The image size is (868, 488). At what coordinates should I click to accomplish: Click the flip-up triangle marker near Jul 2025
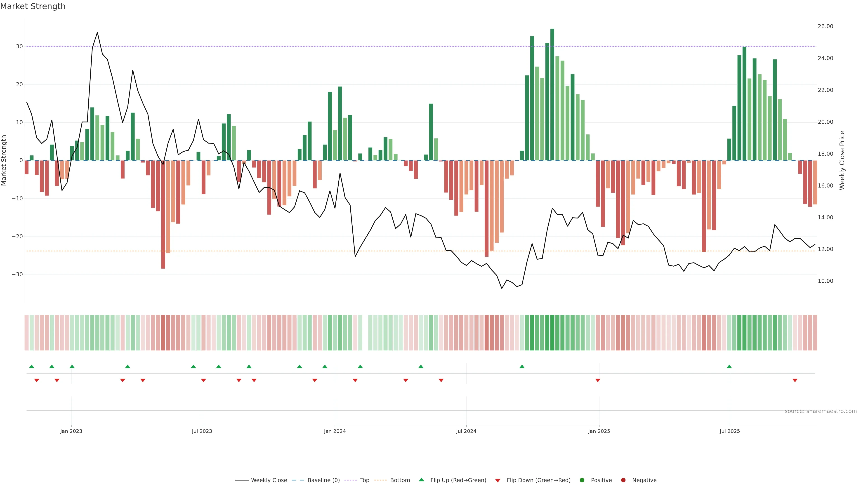(x=729, y=366)
